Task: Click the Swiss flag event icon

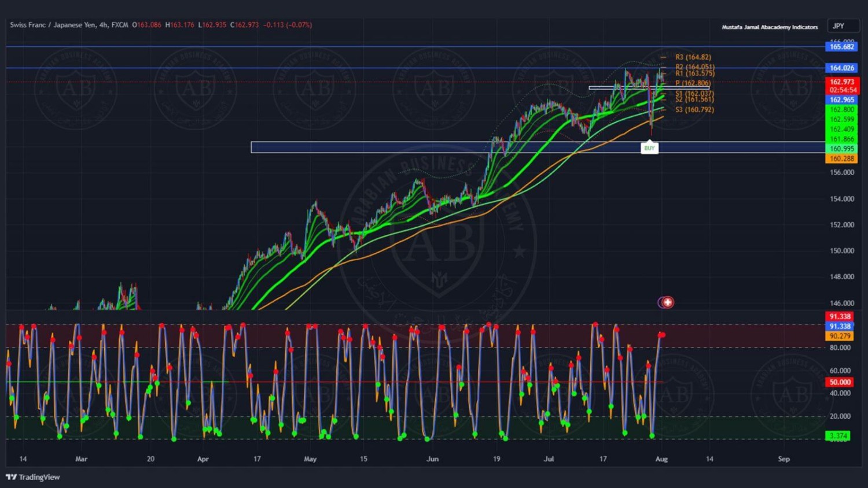Action: pos(667,302)
